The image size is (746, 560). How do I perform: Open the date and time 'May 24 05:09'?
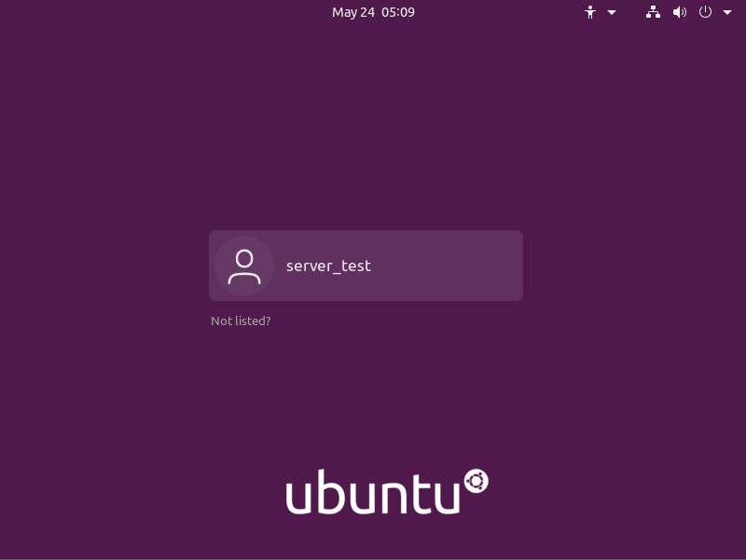(x=373, y=12)
